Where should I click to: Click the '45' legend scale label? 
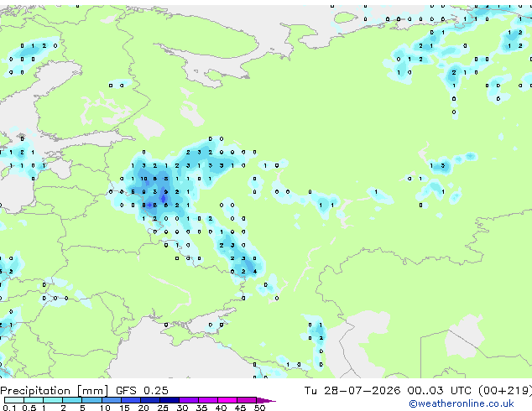pos(240,408)
